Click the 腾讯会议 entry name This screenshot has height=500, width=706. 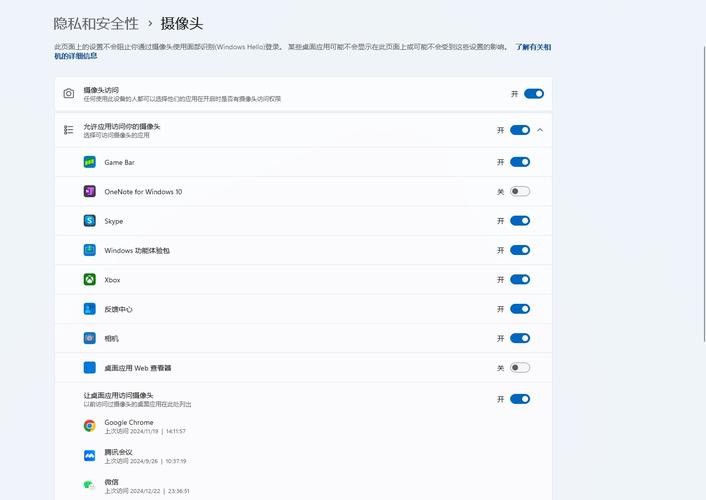(118, 452)
